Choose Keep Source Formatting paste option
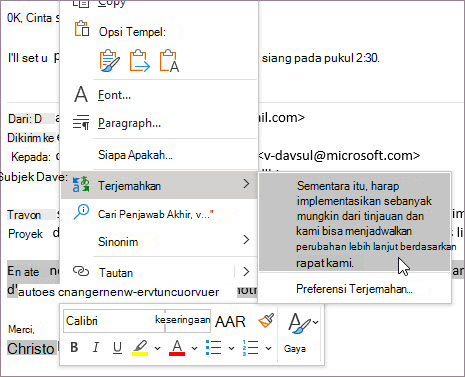This screenshot has height=377, width=465. [109, 61]
